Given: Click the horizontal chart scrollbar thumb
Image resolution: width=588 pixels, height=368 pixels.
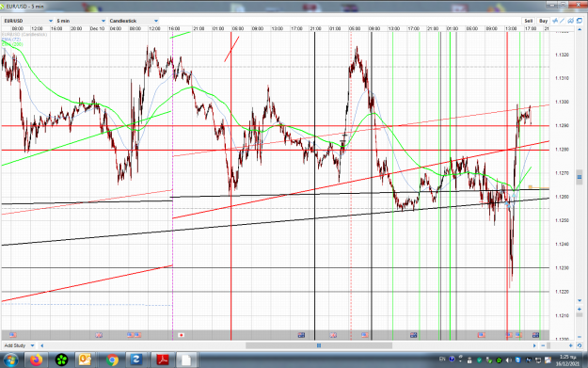Looking at the screenshot, I should (319, 345).
